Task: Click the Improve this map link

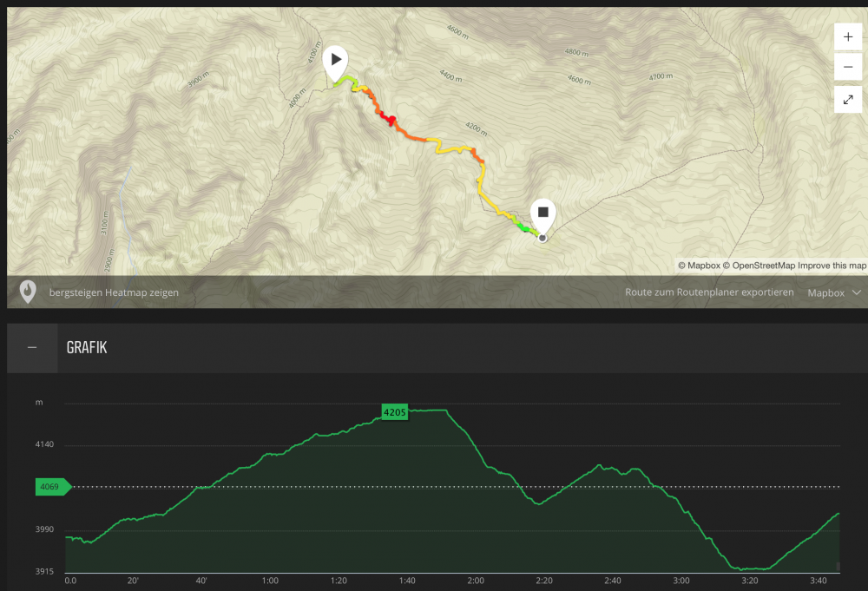Action: pos(832,266)
